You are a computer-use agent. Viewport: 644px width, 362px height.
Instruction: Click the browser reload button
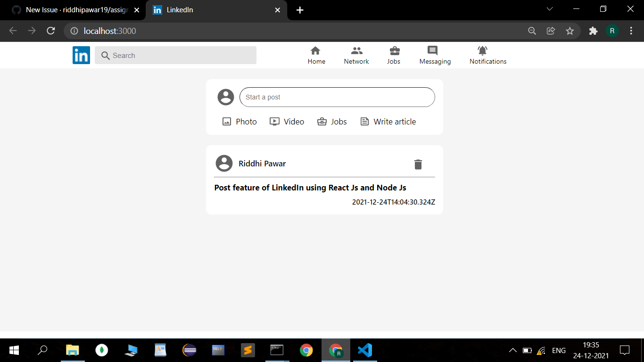point(50,31)
